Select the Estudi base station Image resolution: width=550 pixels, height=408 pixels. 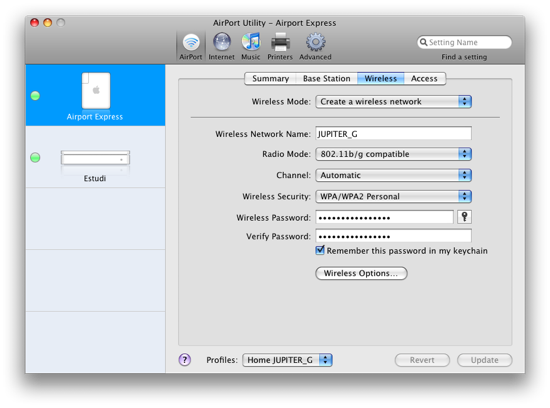coord(95,157)
